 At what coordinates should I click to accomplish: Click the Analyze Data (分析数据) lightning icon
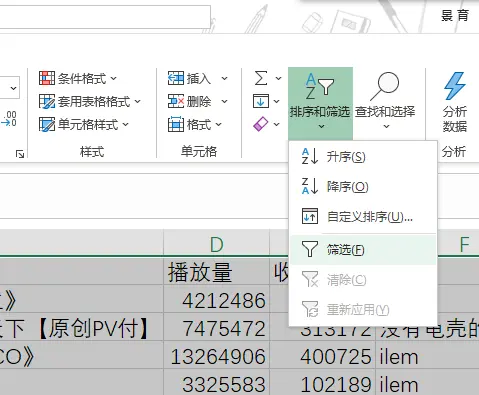coord(455,86)
